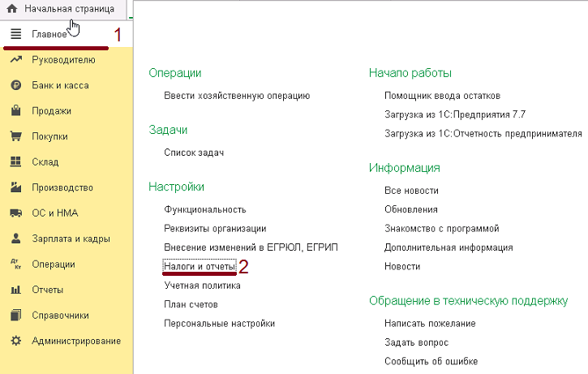Click the home icon on Начальная страница tab
Viewport: 588px width, 374px height.
tap(12, 9)
